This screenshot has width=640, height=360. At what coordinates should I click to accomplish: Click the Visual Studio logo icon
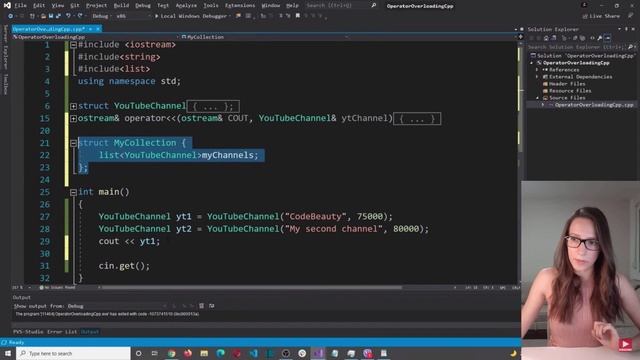(x=7, y=5)
